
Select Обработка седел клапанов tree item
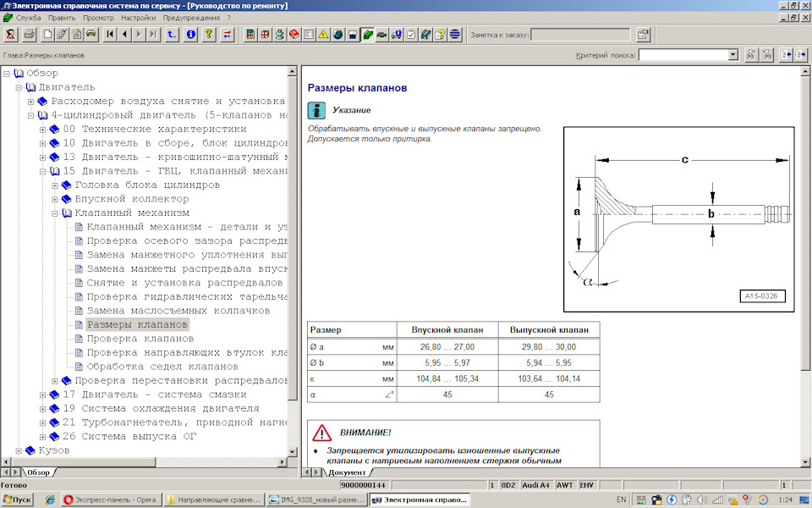162,367
